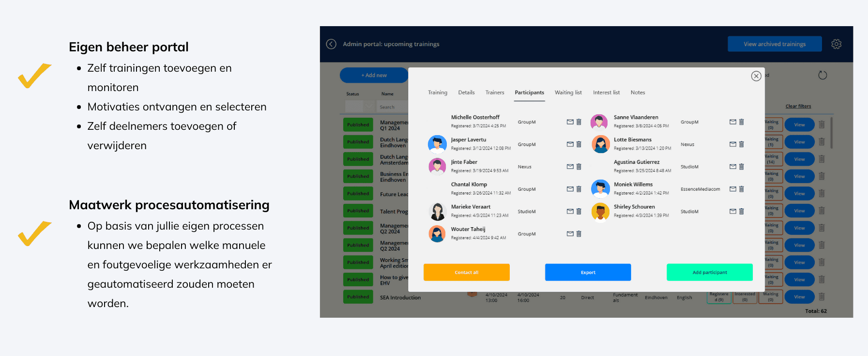Click envelope icon next to Sanne Vlaanderen

(x=732, y=122)
